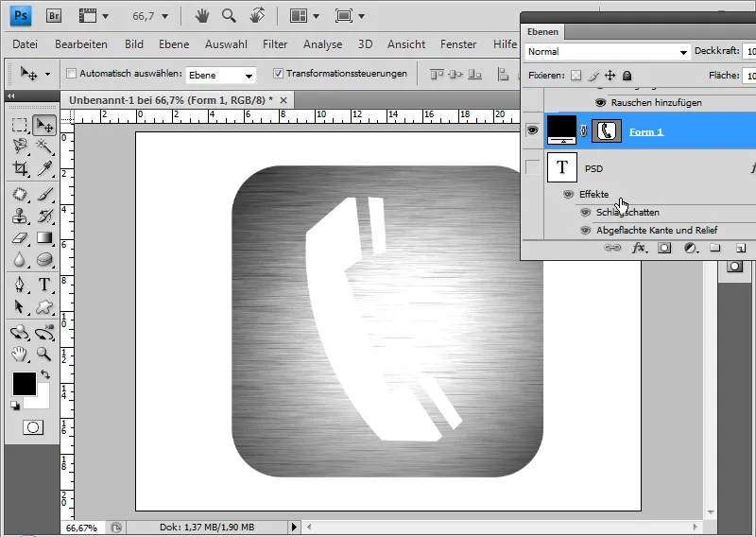The height and width of the screenshot is (537, 756).
Task: Lock image pixels with brush icon
Action: pyautogui.click(x=593, y=76)
